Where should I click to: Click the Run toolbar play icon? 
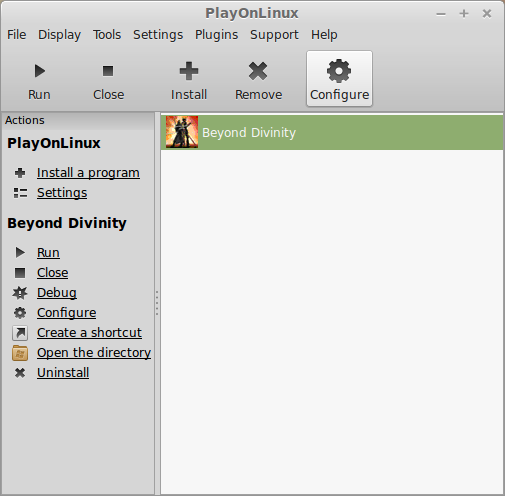(x=40, y=71)
